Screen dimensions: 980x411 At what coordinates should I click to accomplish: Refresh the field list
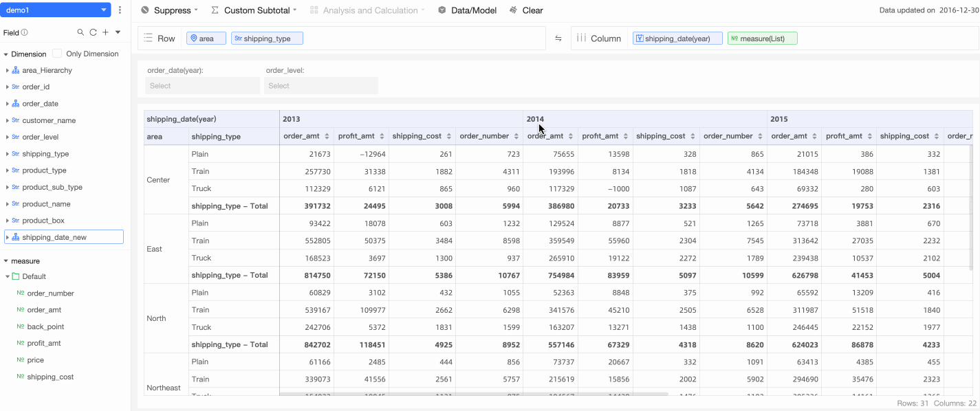[93, 32]
